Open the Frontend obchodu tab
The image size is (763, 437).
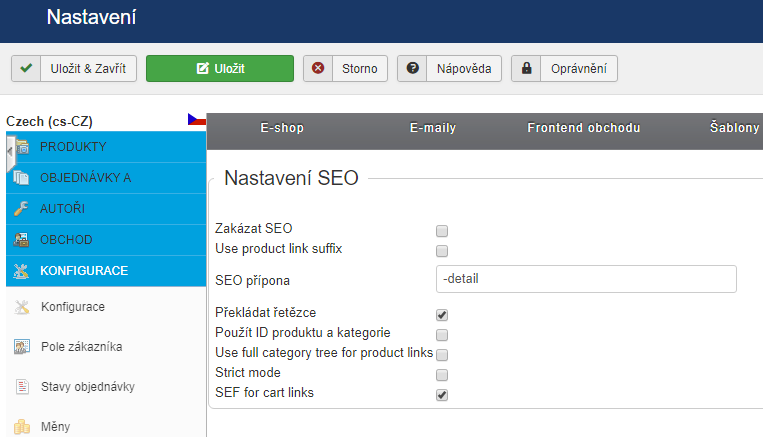point(583,127)
